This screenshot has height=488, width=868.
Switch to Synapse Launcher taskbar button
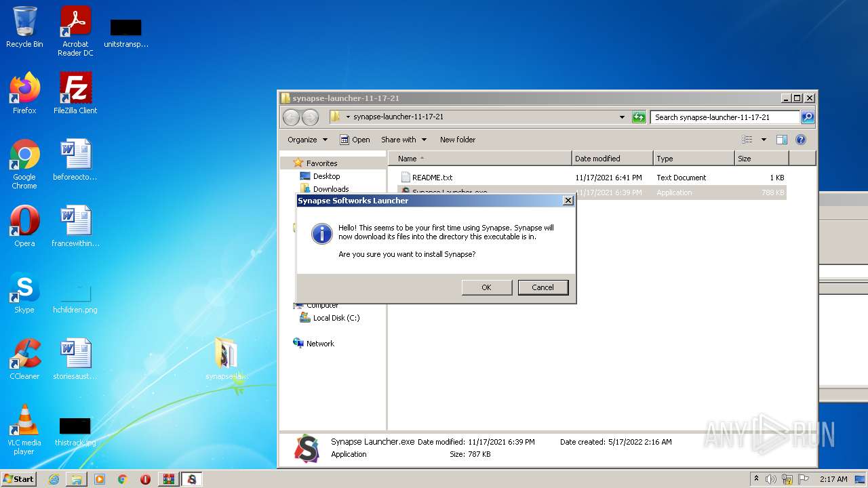coord(192,479)
